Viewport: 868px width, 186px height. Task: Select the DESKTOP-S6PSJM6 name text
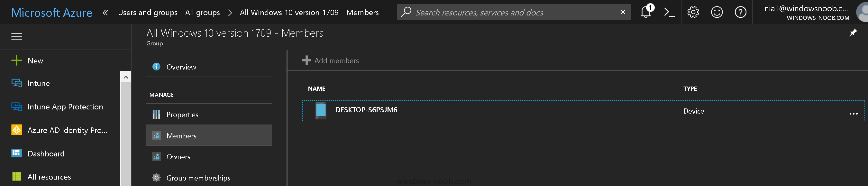click(366, 110)
